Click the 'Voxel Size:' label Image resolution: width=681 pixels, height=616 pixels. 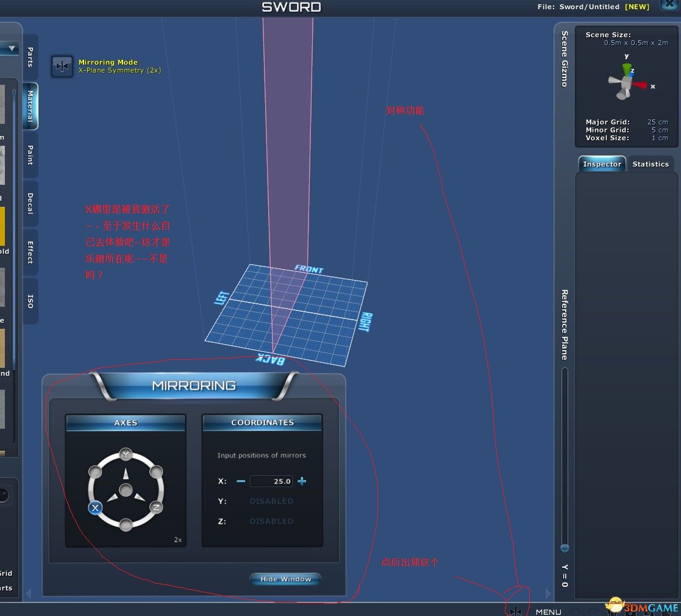point(607,138)
